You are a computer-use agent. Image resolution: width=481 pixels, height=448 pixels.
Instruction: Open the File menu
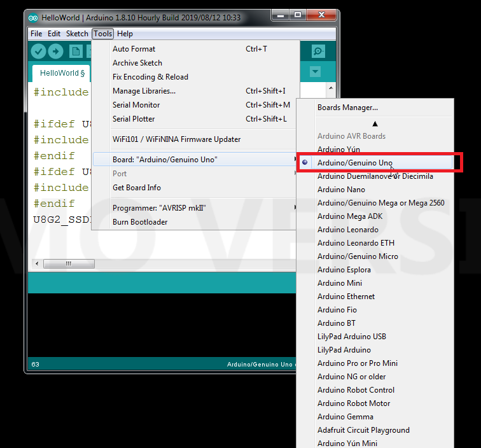(x=36, y=34)
